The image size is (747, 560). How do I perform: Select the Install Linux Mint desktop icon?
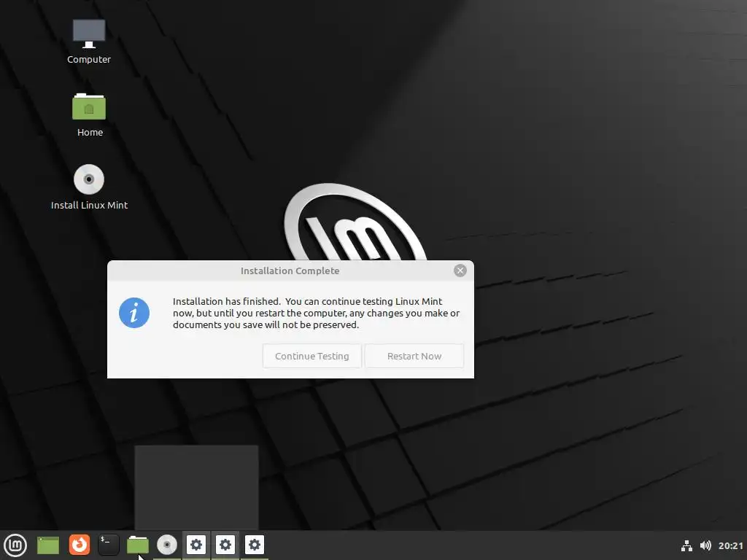[x=89, y=187]
